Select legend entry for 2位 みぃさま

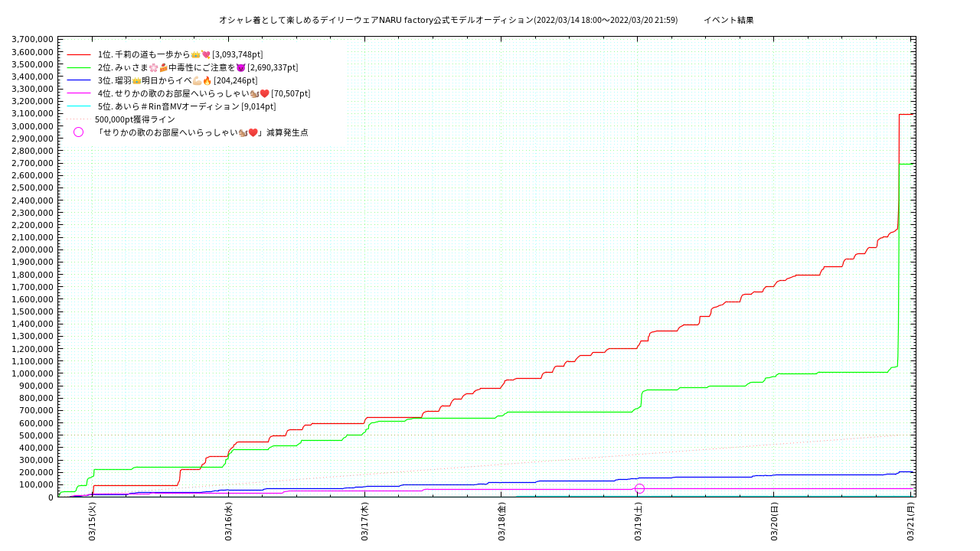[x=198, y=67]
